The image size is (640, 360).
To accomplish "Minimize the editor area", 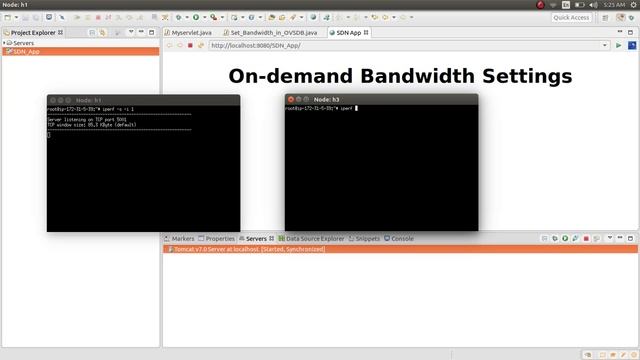I will pos(620,32).
